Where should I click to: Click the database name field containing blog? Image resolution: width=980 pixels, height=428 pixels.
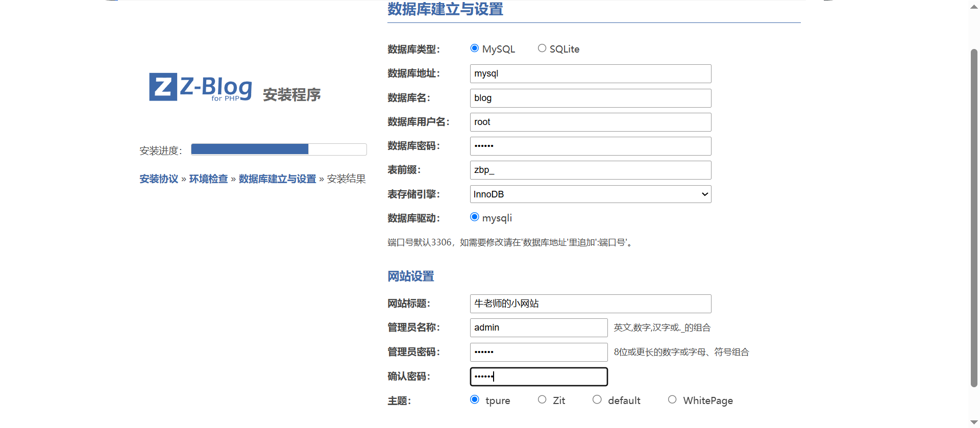click(x=591, y=98)
